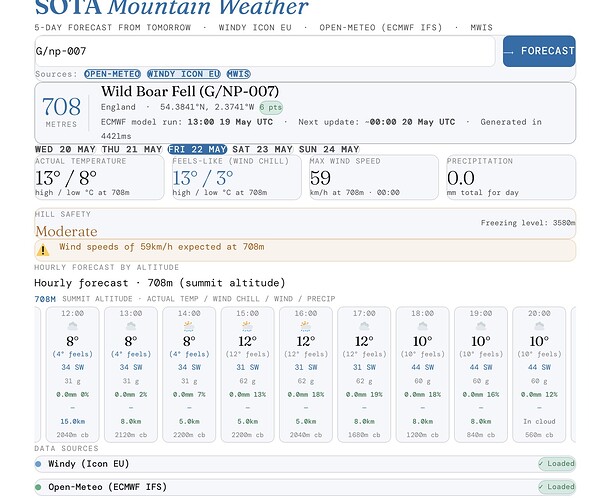
Task: Select the SUN 24 MAY tab
Action: pos(329,149)
